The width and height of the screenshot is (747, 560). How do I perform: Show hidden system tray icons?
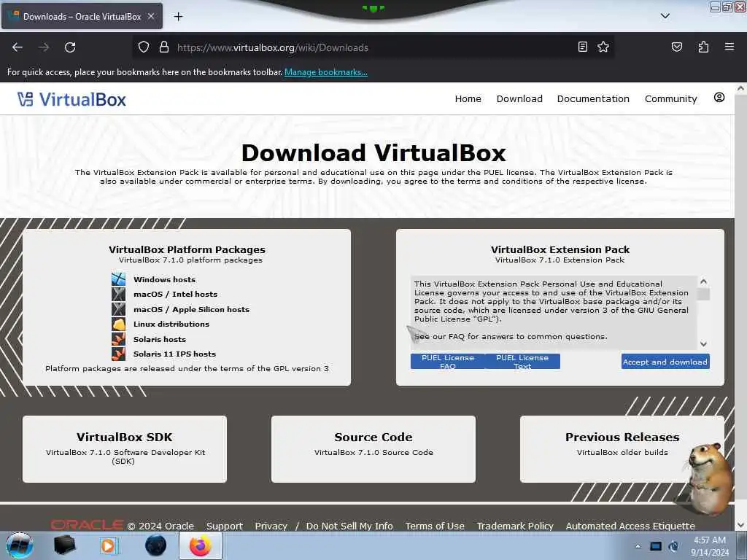[638, 546]
